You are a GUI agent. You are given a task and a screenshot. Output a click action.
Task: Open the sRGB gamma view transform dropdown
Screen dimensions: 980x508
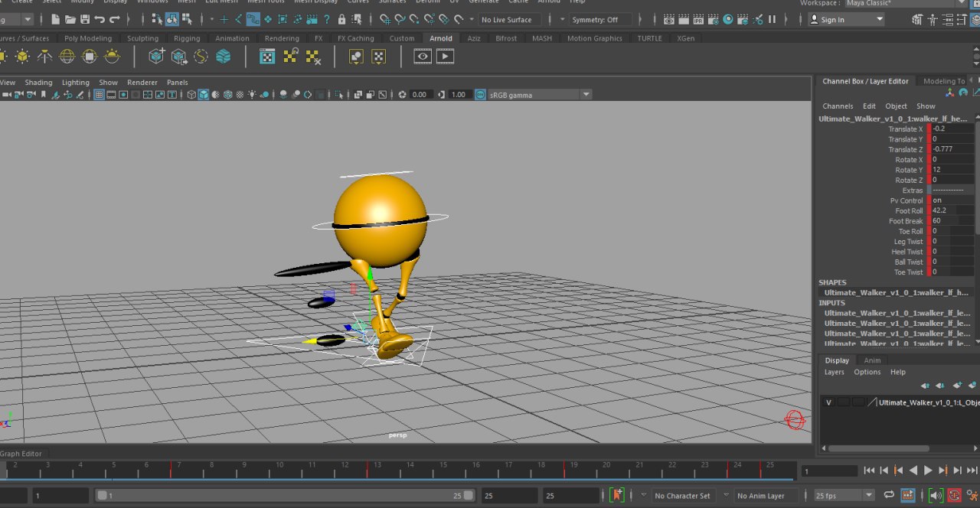pos(540,94)
